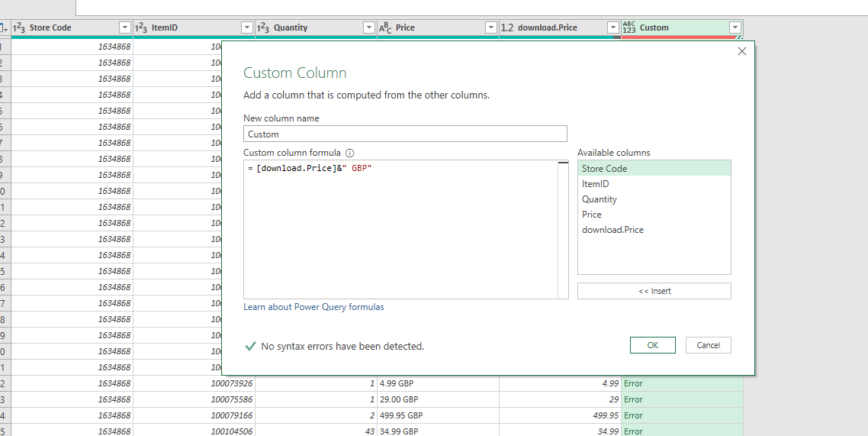Viewport: 868px width, 436px height.
Task: Select Price in Available columns
Action: [x=654, y=215]
